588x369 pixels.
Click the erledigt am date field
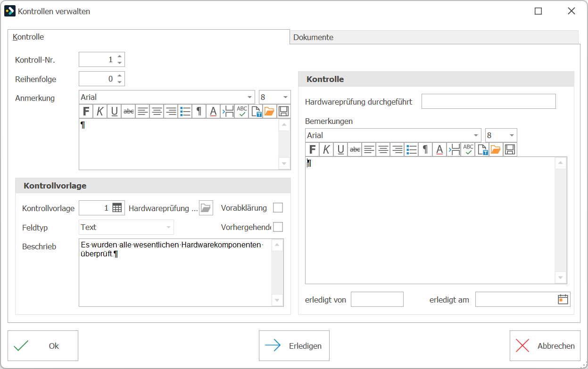point(523,299)
